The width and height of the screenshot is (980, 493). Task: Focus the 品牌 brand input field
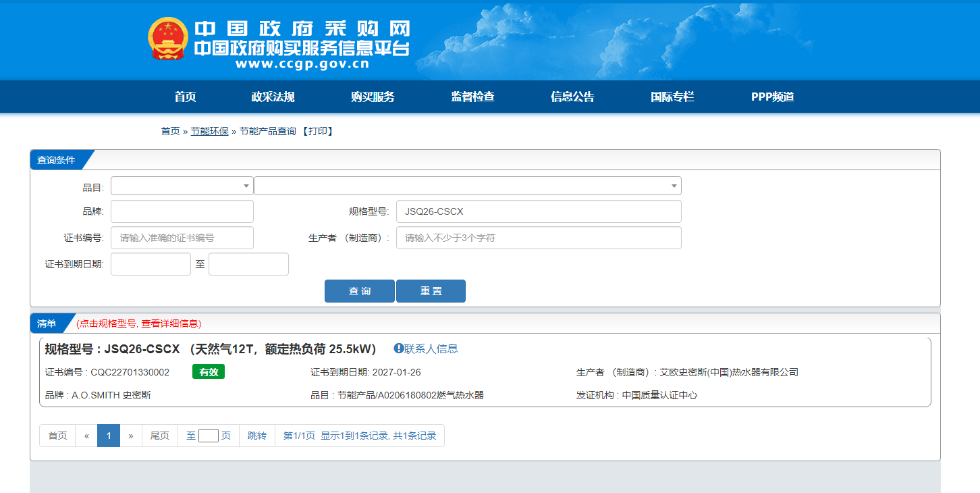coord(182,211)
